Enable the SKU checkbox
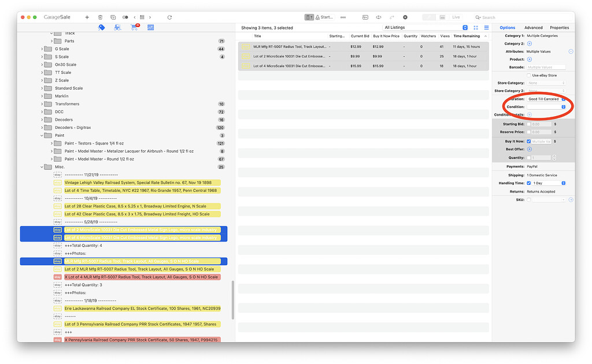The height and width of the screenshot is (364, 592). point(528,200)
